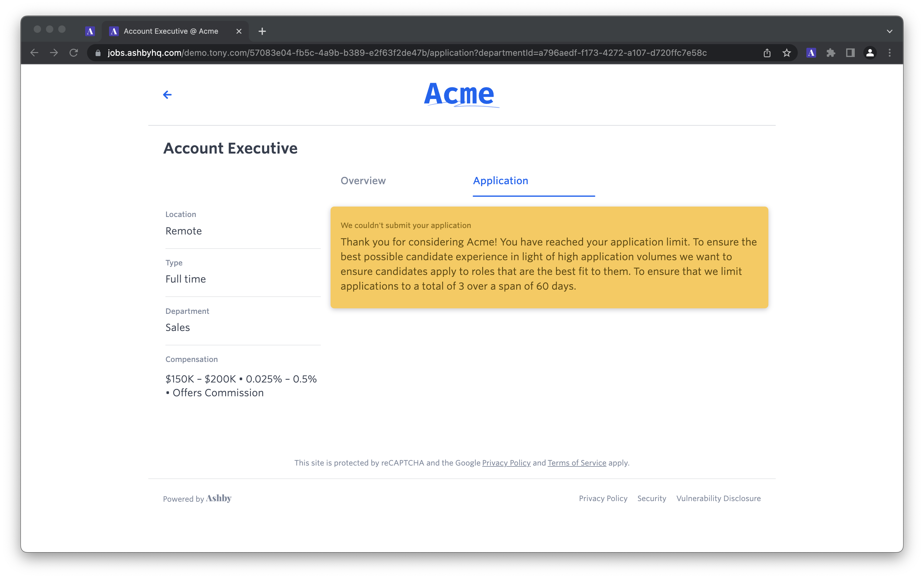This screenshot has width=924, height=578.
Task: Bookmark this page with the star icon
Action: 786,53
